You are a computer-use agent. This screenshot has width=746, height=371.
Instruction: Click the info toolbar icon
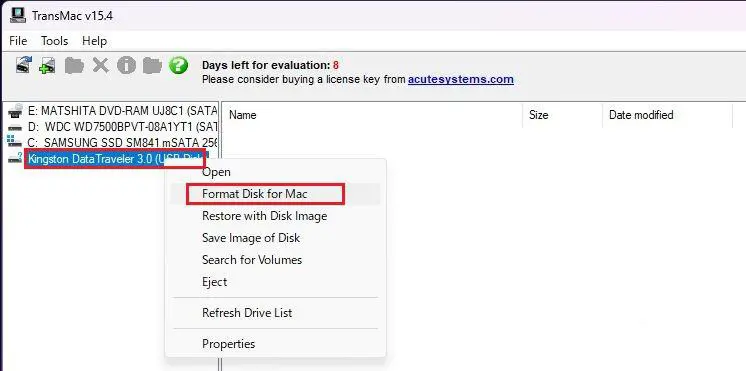[x=127, y=66]
